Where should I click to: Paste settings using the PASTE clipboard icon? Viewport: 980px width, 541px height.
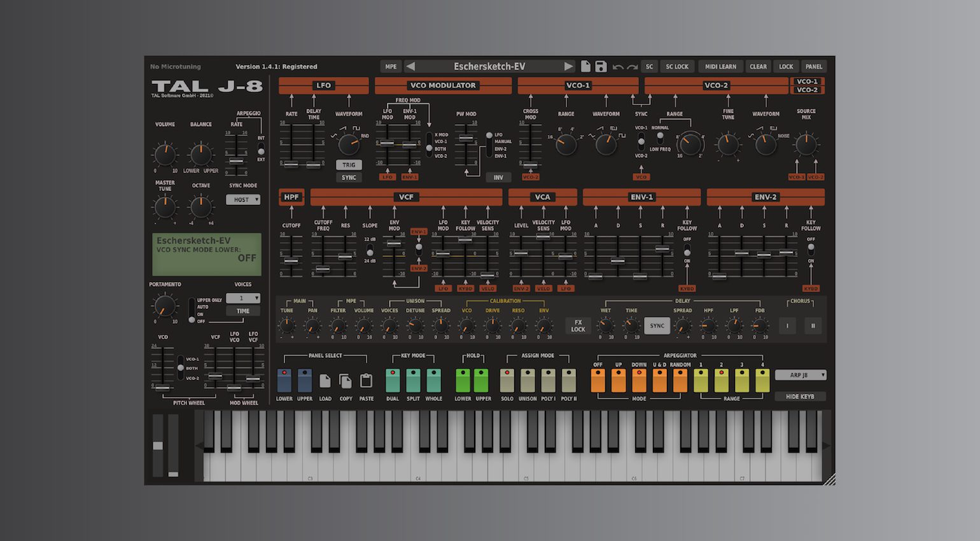(x=367, y=379)
